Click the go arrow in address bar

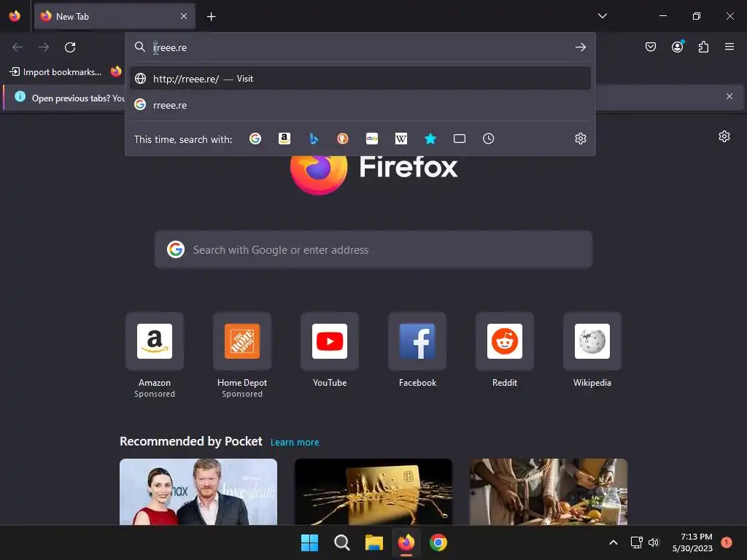click(x=580, y=47)
